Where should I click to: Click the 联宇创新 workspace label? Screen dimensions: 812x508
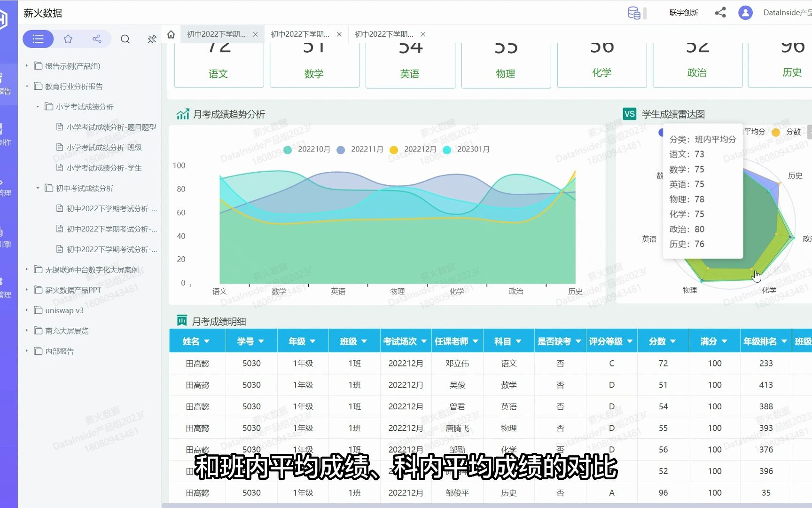[x=684, y=13]
